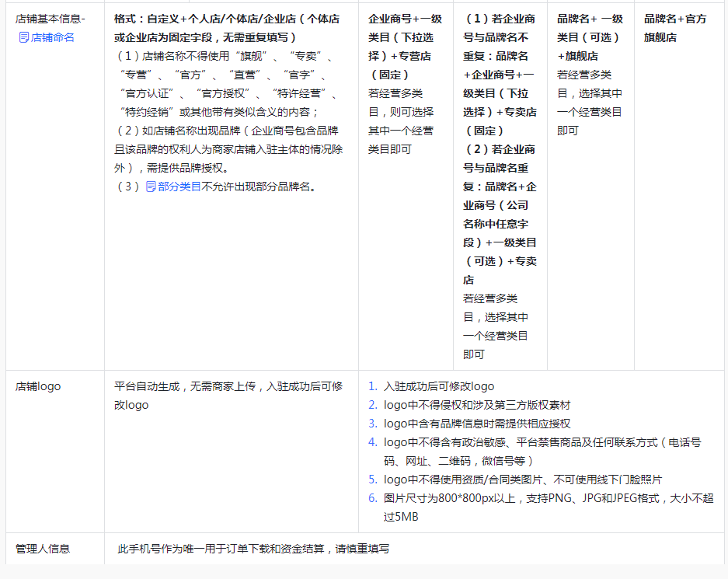
Task: Click the 品牌名+官方旗舰店 cell
Action: coord(675,28)
